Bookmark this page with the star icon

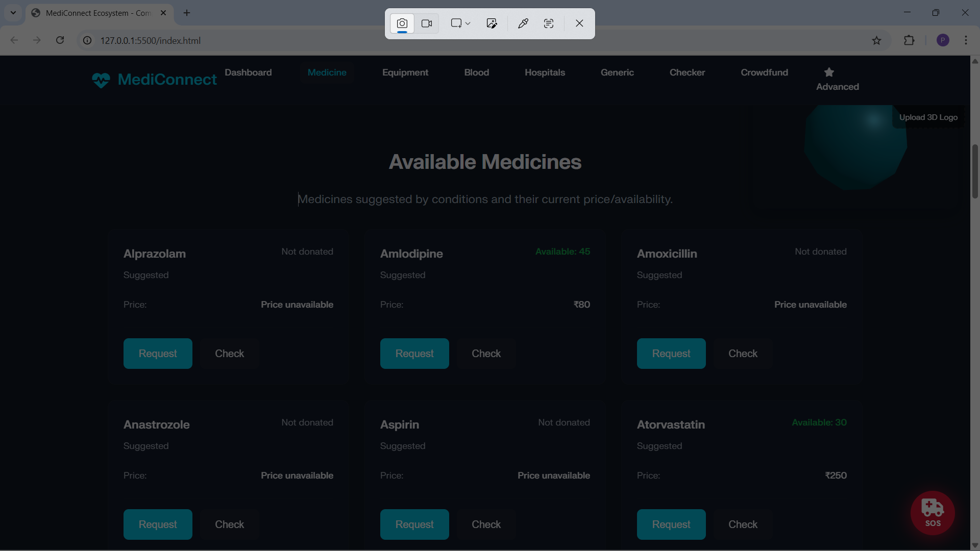(876, 40)
